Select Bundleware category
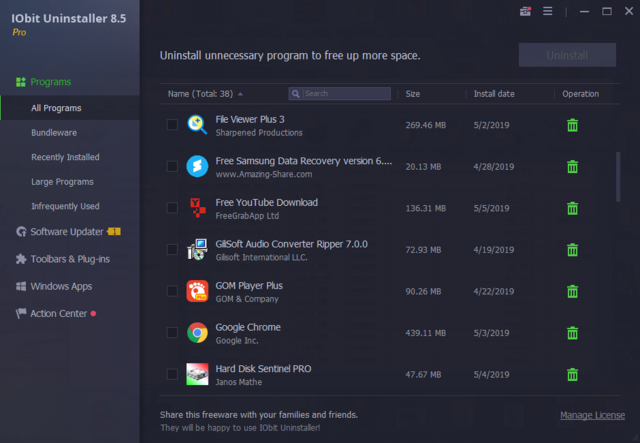The image size is (640, 443). coord(54,133)
